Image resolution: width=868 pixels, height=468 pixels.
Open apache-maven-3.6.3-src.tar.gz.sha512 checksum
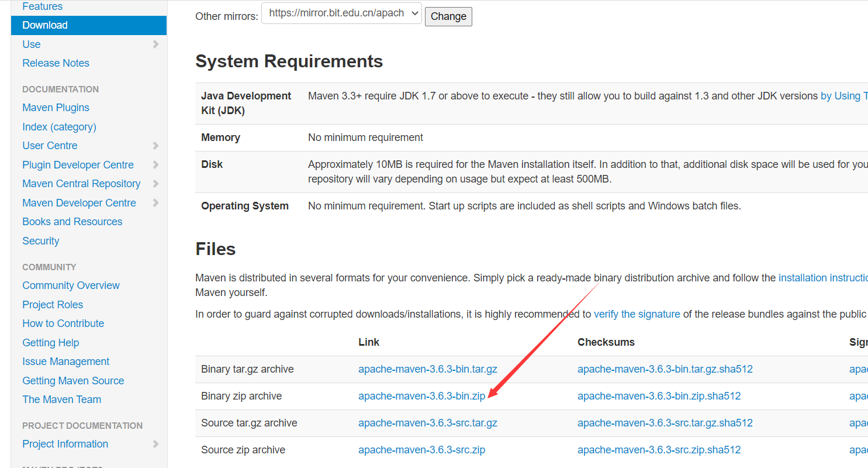pyautogui.click(x=665, y=423)
